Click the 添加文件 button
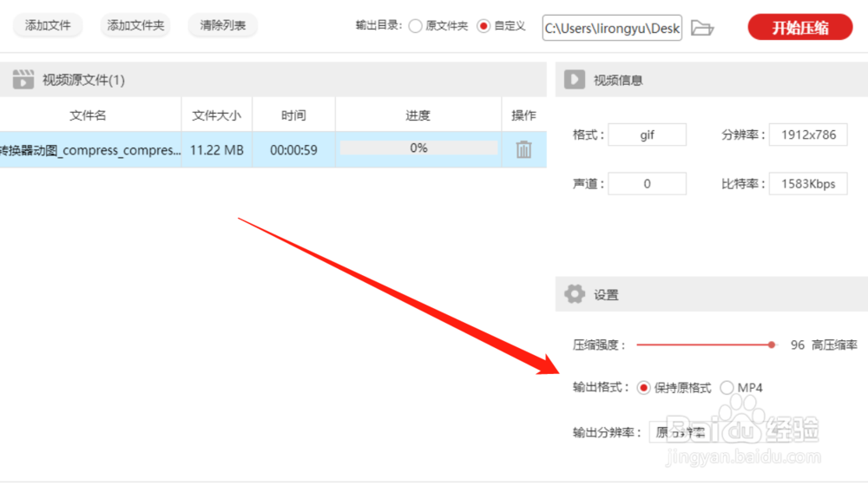The image size is (868, 486). pos(48,25)
